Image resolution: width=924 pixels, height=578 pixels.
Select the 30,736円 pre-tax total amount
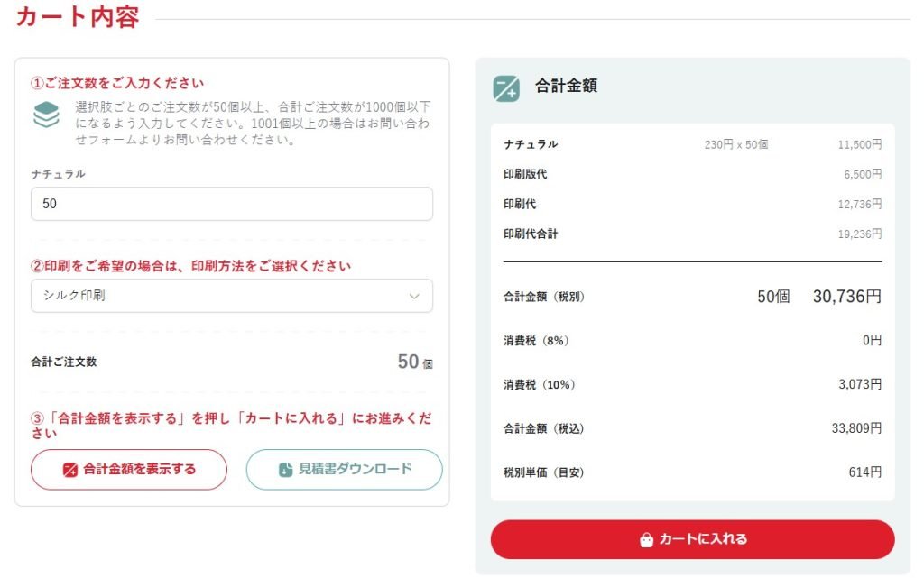coord(846,297)
